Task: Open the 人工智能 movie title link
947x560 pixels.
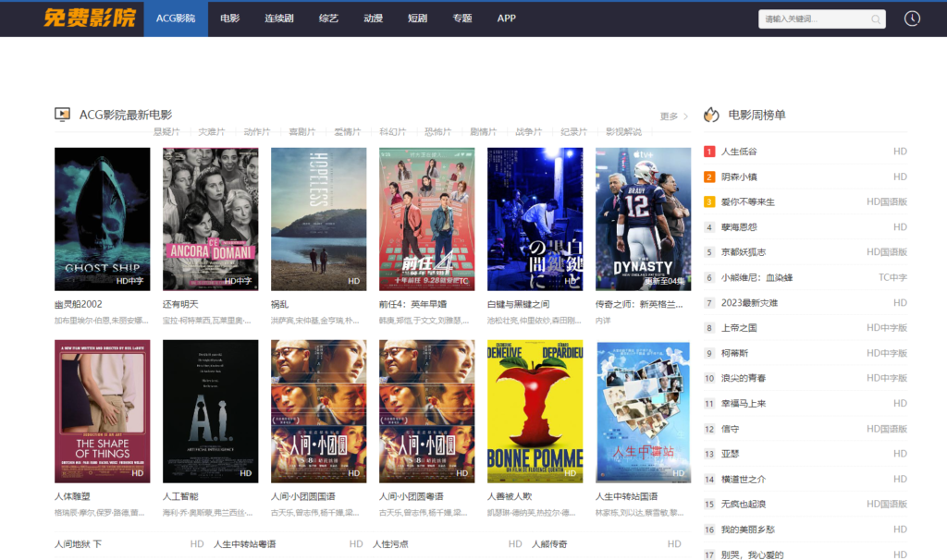Action: (x=179, y=496)
